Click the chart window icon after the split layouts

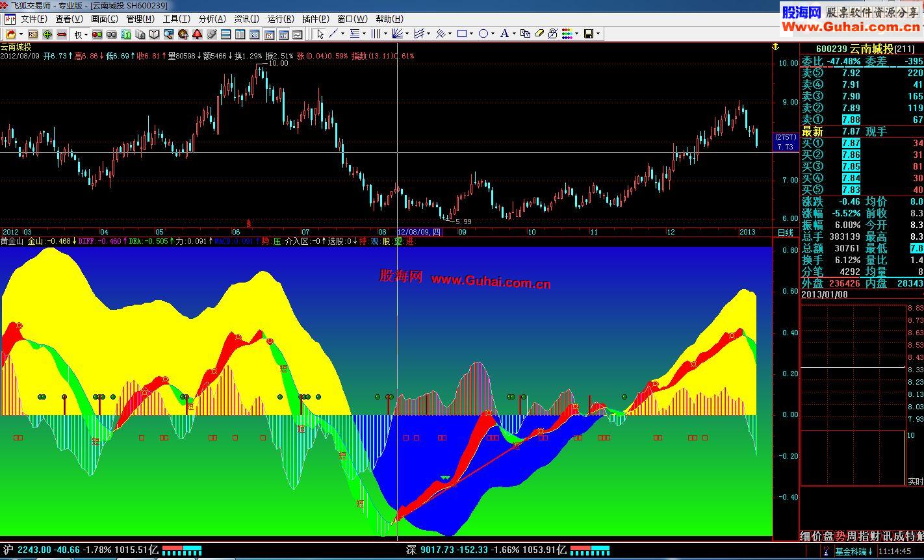(254, 34)
